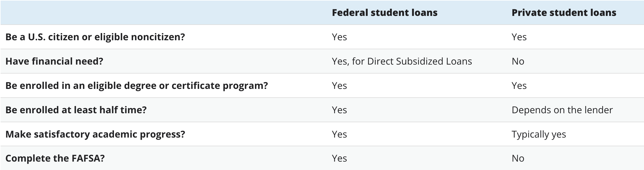Select 'Be a U.S. citizen or eligible noncitizen?' row label
644x170 pixels.
[x=95, y=37]
